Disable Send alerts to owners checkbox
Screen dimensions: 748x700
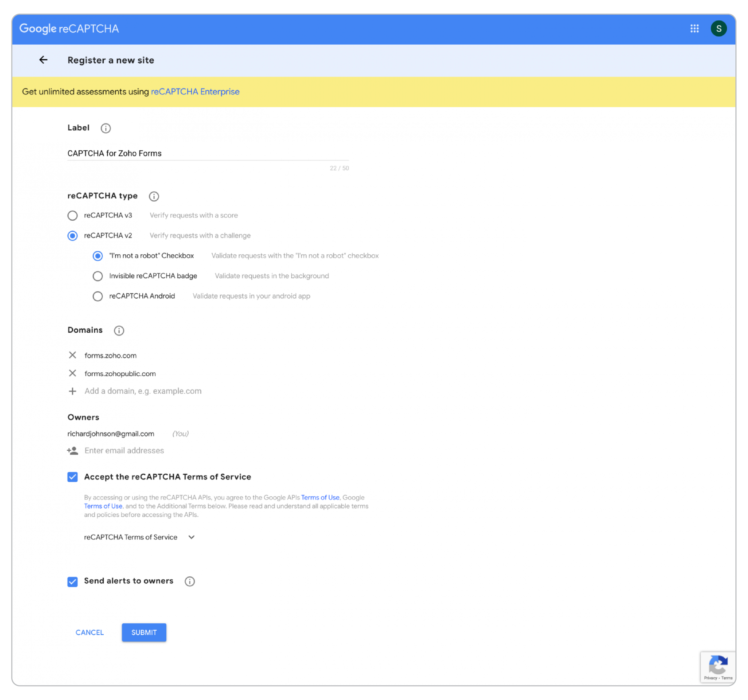point(73,581)
